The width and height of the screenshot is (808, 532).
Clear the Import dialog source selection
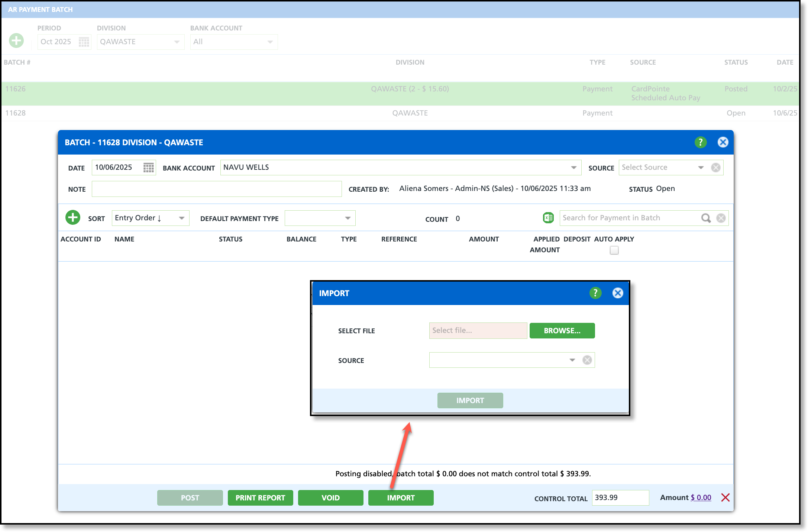(x=587, y=360)
